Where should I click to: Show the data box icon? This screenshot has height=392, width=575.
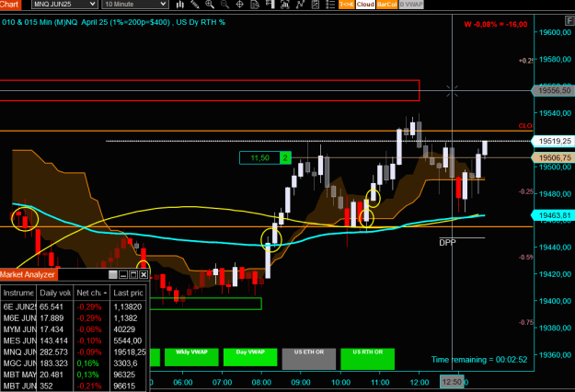(255, 4)
